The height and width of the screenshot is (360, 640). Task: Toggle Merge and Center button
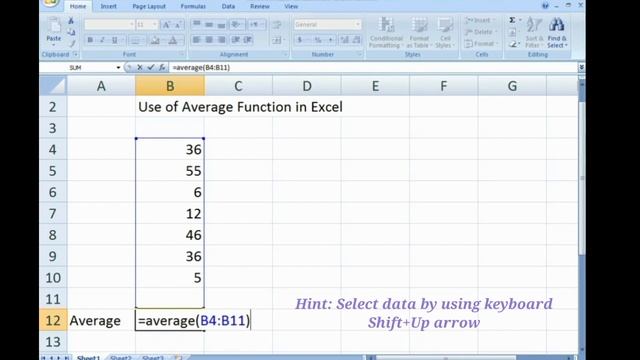click(x=277, y=40)
